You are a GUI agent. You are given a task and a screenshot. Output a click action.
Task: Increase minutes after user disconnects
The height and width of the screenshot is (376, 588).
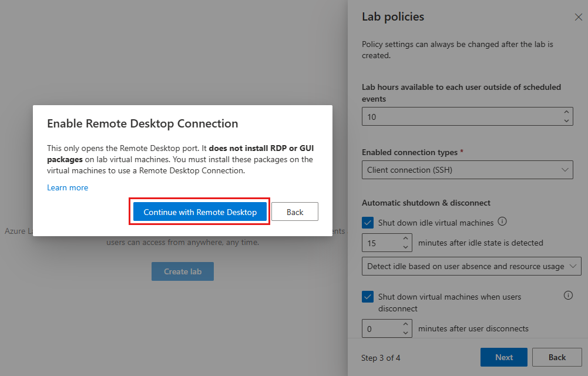405,324
